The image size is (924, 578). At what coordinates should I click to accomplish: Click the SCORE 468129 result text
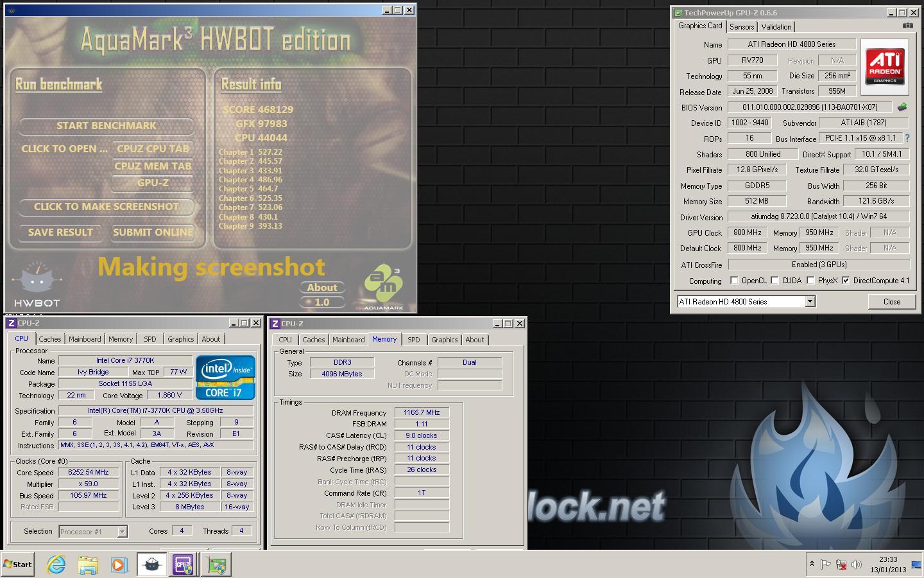pos(258,110)
